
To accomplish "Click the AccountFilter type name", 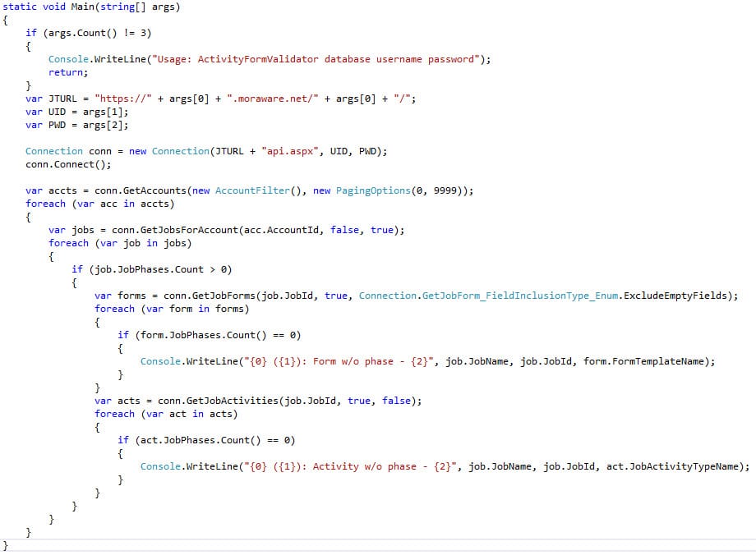I will (x=252, y=190).
